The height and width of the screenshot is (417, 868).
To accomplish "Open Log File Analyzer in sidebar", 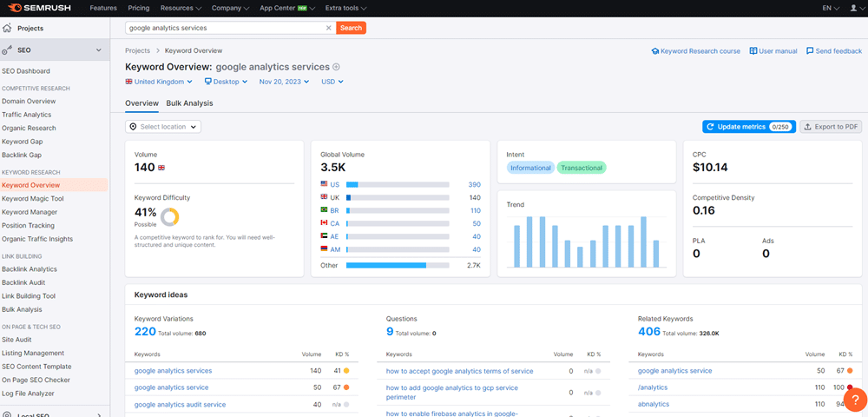I will [28, 394].
